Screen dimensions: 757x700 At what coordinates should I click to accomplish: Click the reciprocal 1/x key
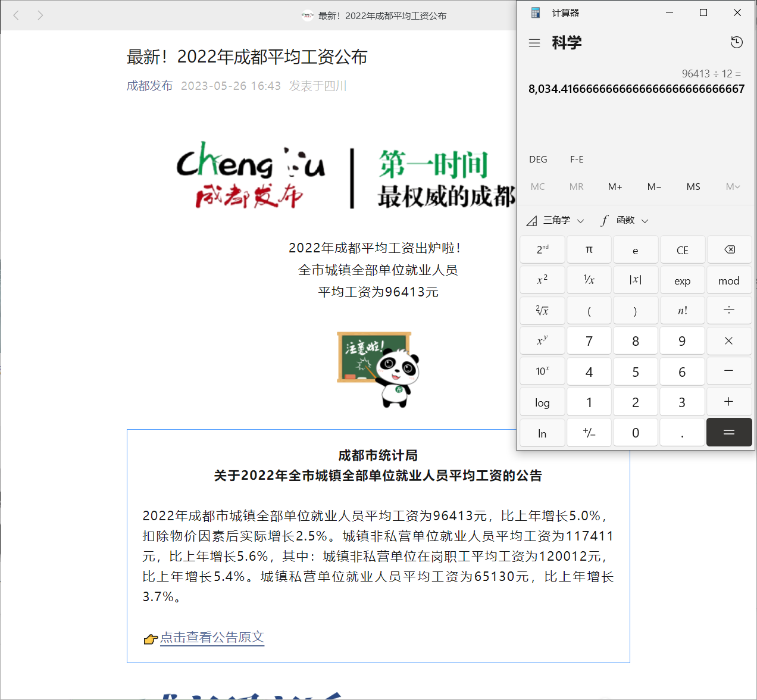[x=589, y=280]
